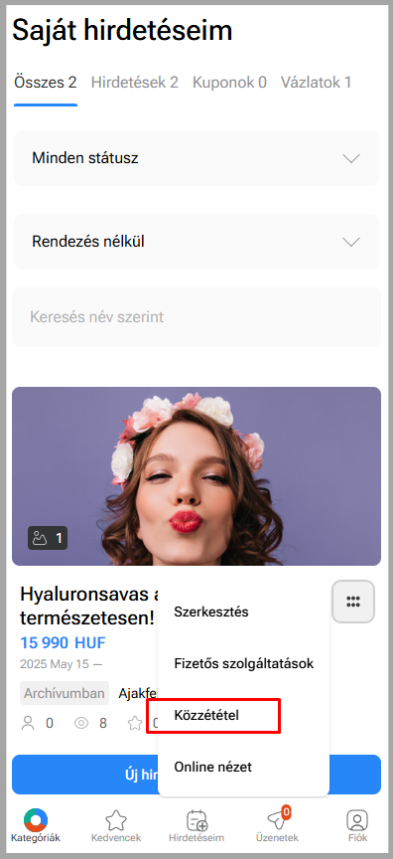Open the three-dot ad options button
Image resolution: width=393 pixels, height=859 pixels.
[353, 602]
